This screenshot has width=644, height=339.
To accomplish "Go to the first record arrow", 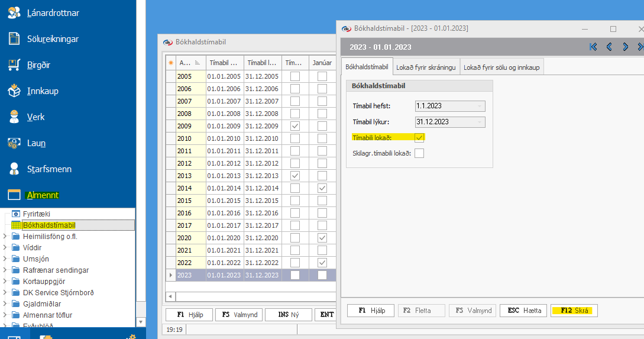I will pyautogui.click(x=593, y=47).
